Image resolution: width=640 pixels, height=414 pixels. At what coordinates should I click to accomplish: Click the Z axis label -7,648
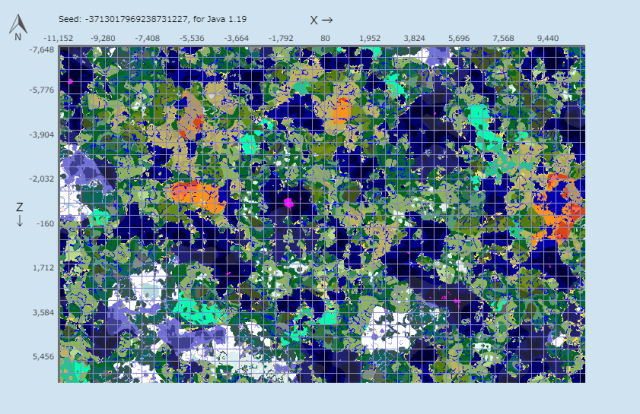[x=42, y=50]
